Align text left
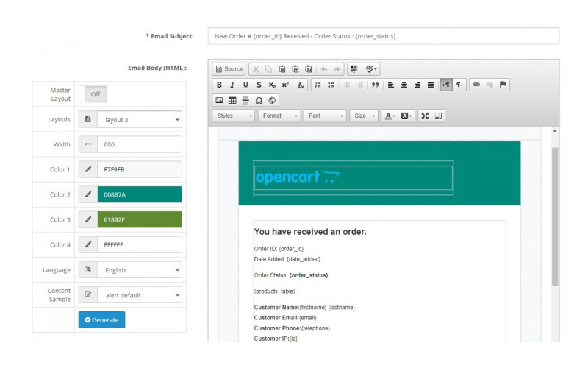The height and width of the screenshot is (368, 588). (391, 85)
